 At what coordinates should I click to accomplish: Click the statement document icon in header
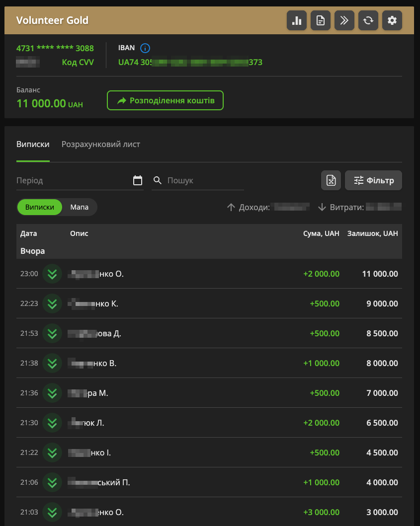point(321,20)
